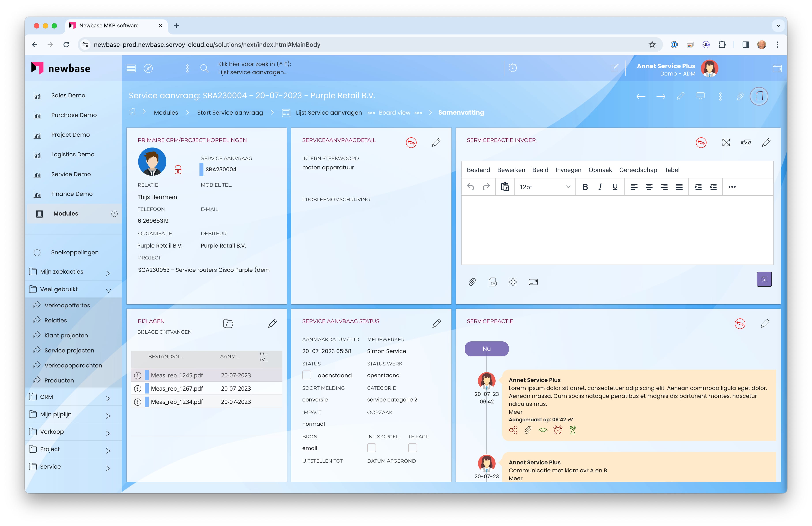Click the red unlock padlock icon

[178, 170]
